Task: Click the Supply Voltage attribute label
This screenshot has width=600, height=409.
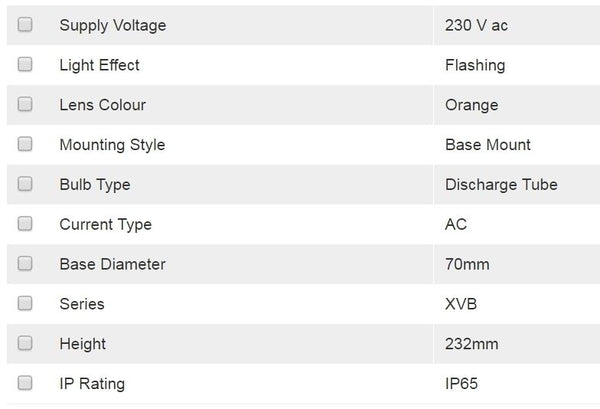Action: [x=113, y=25]
